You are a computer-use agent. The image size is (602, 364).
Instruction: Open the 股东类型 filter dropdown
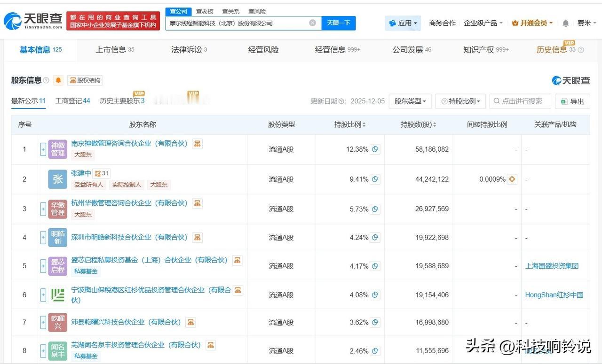pos(410,101)
